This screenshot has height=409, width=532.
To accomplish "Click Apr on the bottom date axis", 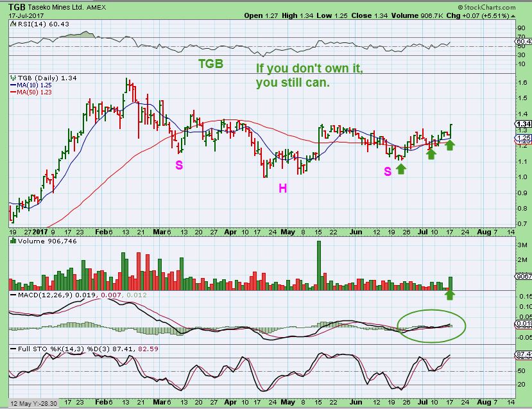I will (x=230, y=402).
